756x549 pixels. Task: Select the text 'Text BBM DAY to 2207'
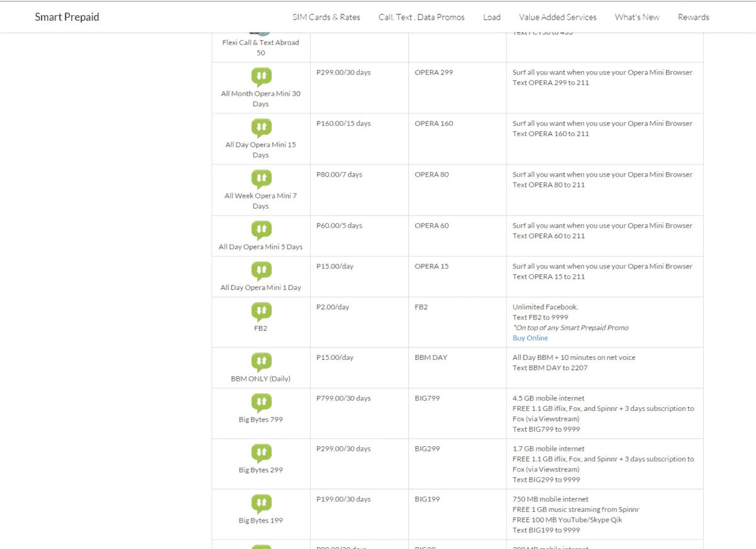(x=550, y=367)
